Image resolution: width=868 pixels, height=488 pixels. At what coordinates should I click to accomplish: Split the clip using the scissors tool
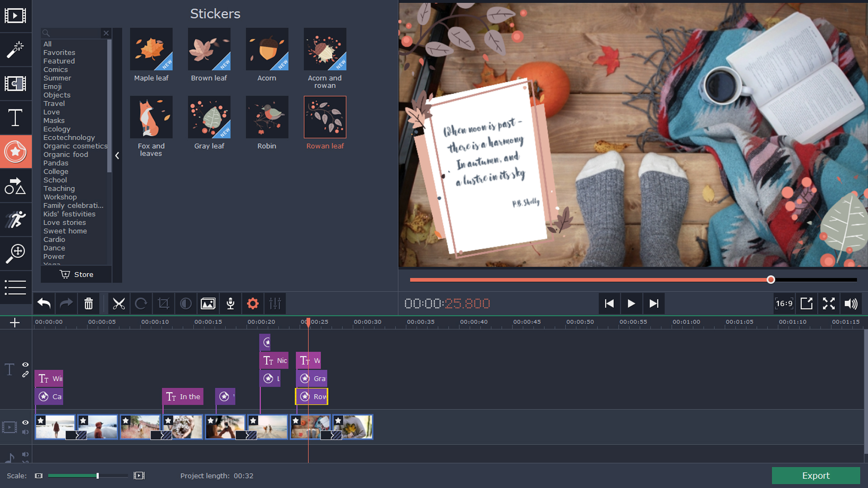click(118, 304)
